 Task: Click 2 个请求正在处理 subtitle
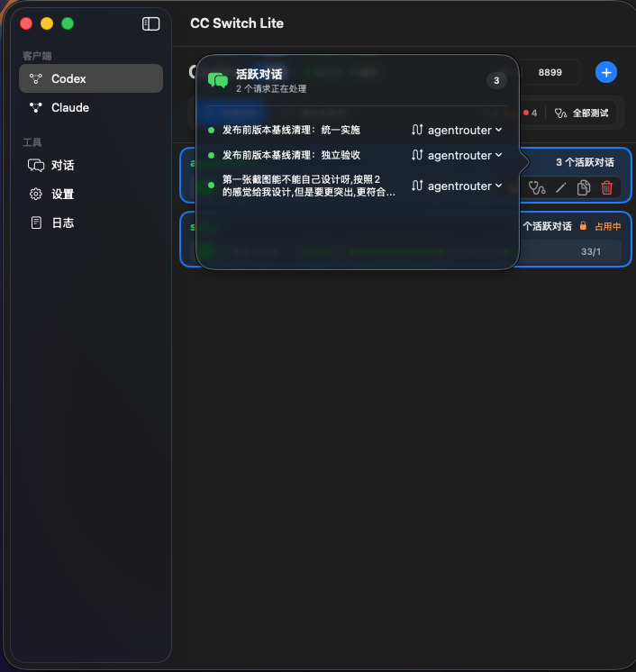click(x=271, y=89)
